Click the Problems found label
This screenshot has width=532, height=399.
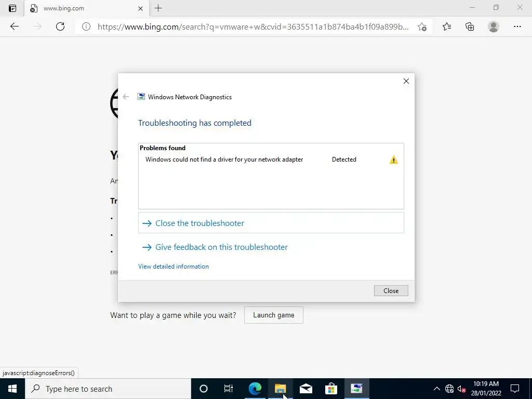coord(163,148)
